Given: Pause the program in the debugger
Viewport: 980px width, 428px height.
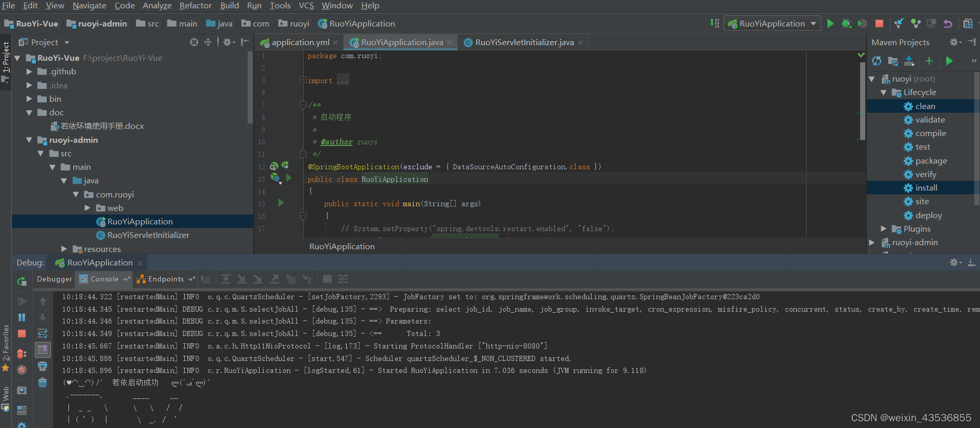Looking at the screenshot, I should [22, 317].
